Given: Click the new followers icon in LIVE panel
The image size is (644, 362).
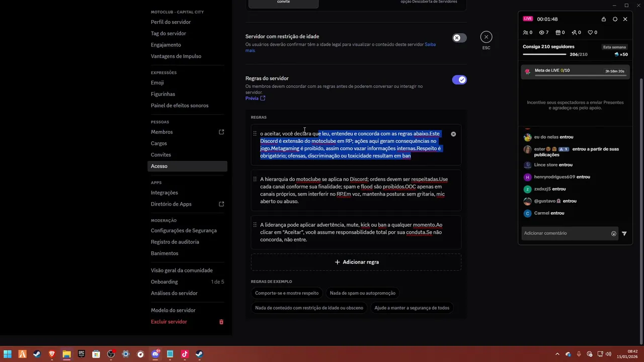Looking at the screenshot, I should pyautogui.click(x=574, y=33).
